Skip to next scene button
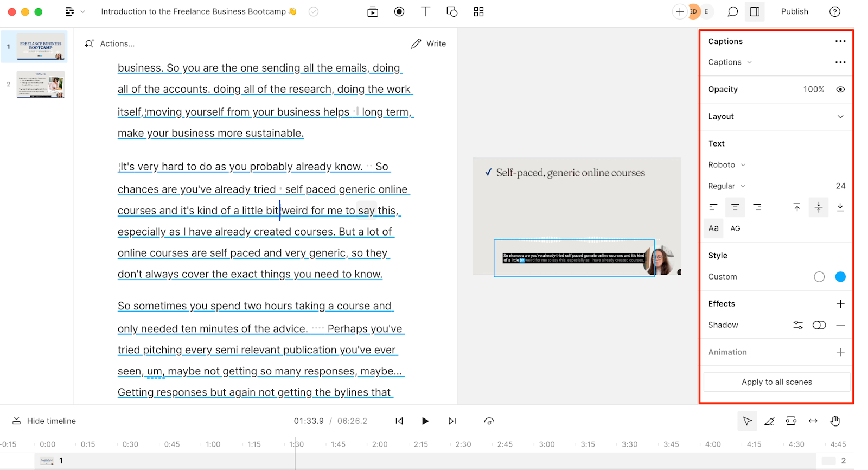 452,421
